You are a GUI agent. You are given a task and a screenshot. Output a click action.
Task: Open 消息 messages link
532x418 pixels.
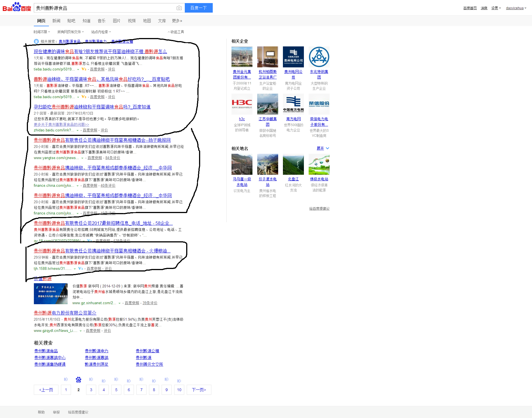pyautogui.click(x=484, y=8)
